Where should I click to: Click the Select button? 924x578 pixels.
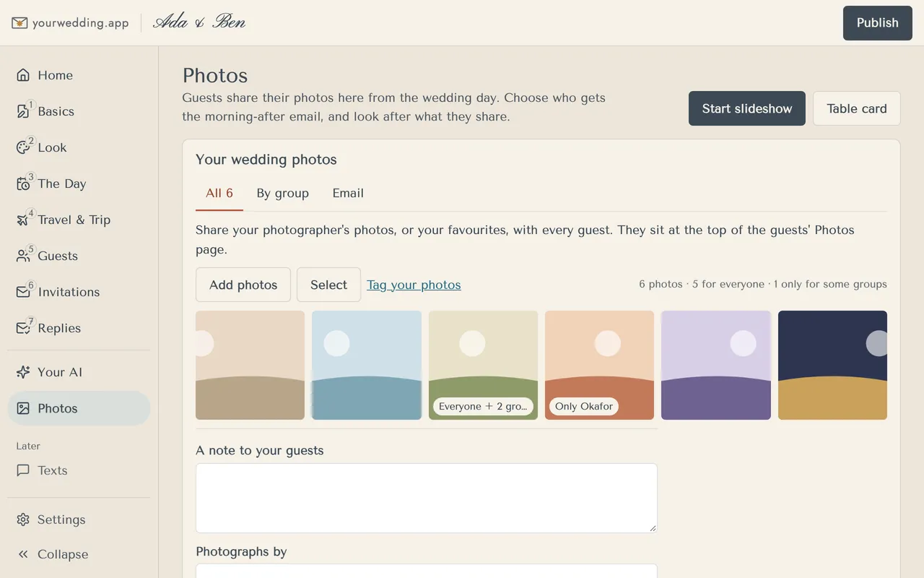tap(328, 285)
